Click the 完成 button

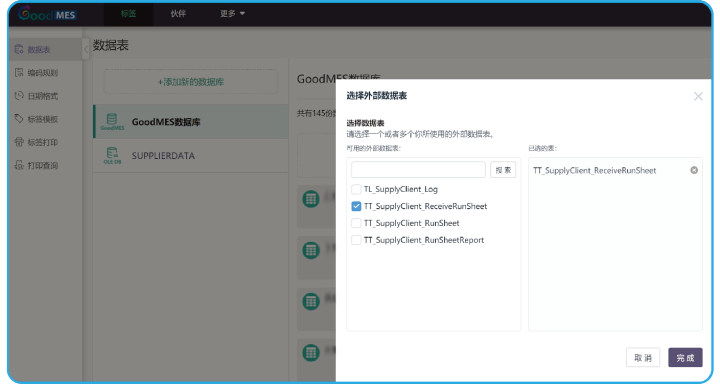point(685,357)
